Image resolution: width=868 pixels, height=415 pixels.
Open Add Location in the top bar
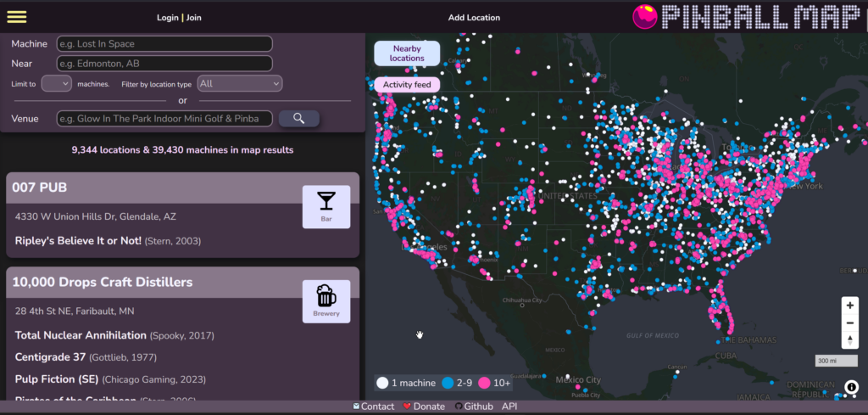click(474, 18)
